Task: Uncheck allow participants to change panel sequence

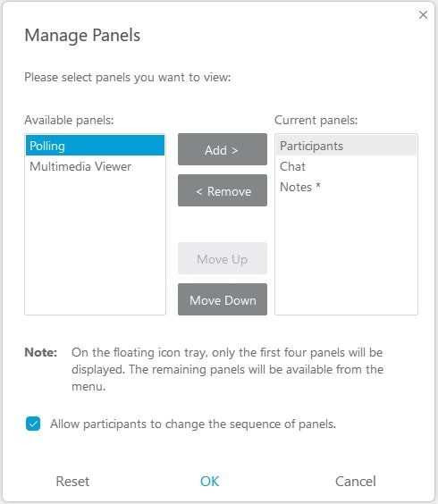Action: click(x=33, y=424)
